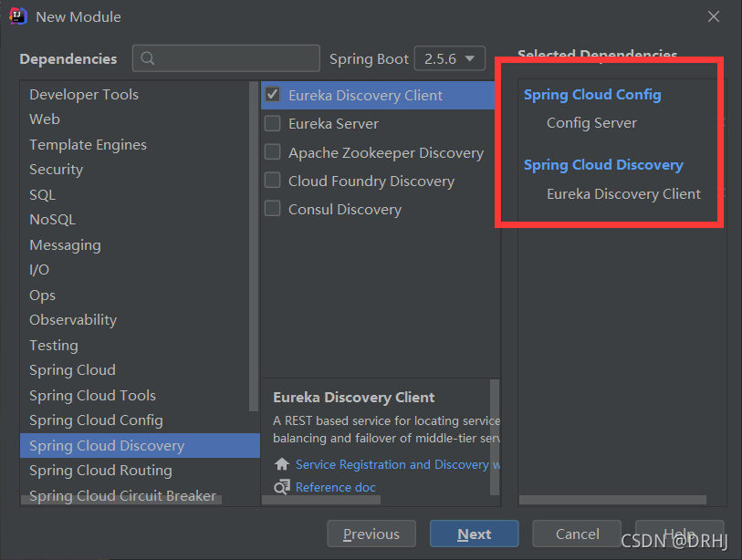Screen dimensions: 742x560
Task: Select Config Server in Selected Dependencies
Action: [x=591, y=123]
